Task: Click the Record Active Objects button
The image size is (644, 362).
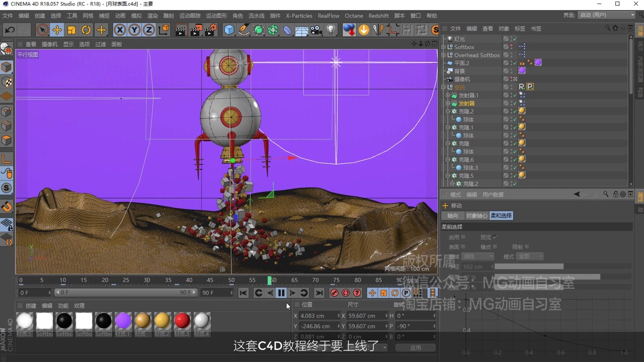Action: (x=335, y=293)
